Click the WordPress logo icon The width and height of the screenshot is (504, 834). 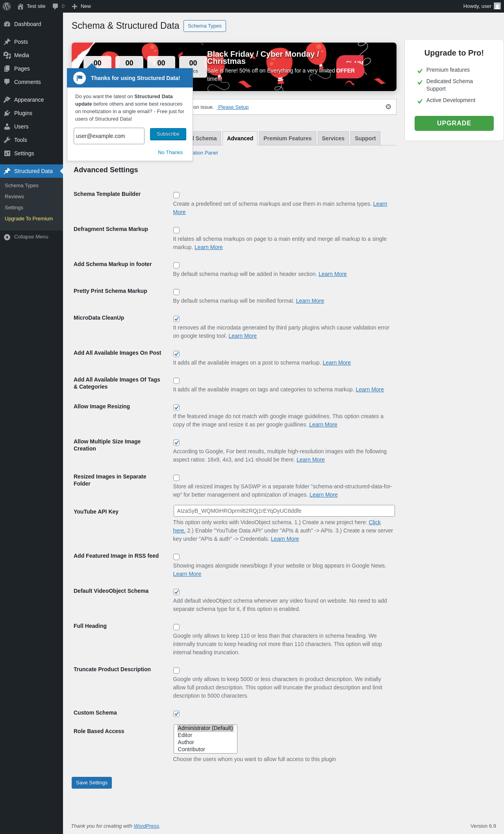[7, 6]
